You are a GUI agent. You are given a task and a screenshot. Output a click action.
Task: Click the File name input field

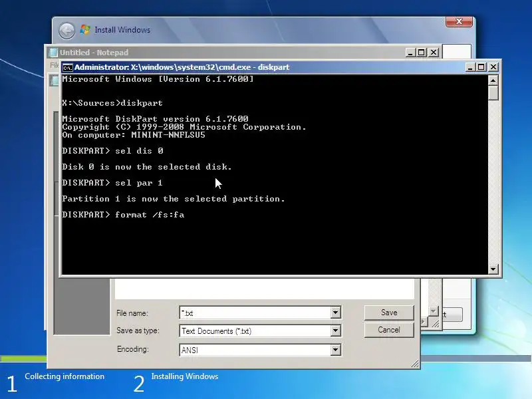(x=255, y=313)
